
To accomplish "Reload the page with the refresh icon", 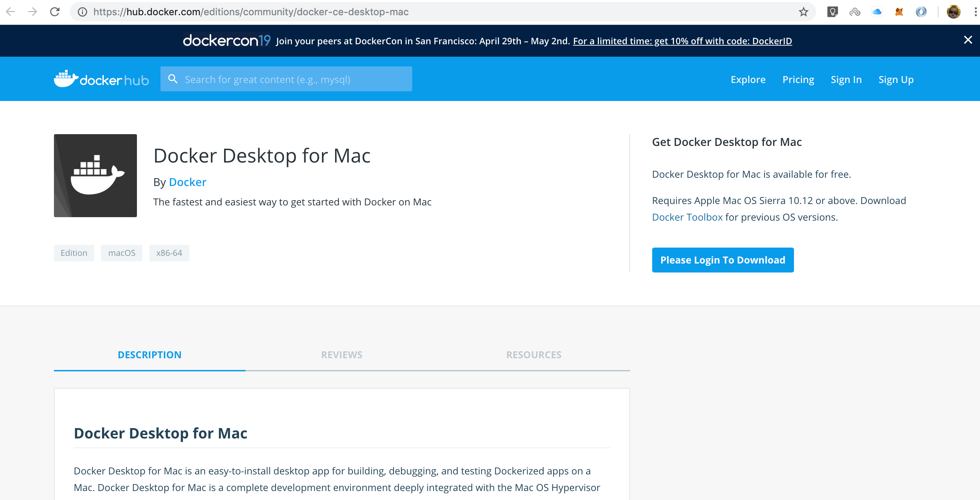I will click(x=55, y=12).
